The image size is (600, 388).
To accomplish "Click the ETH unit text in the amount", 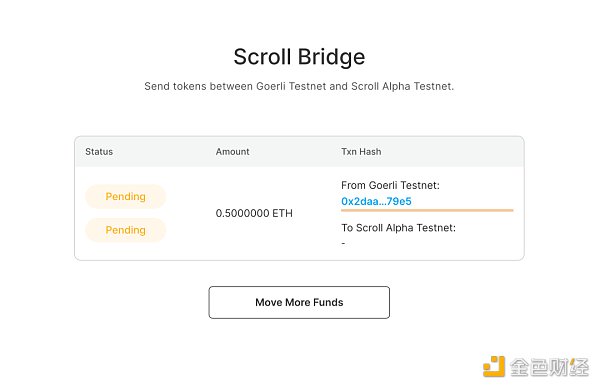I will 282,213.
